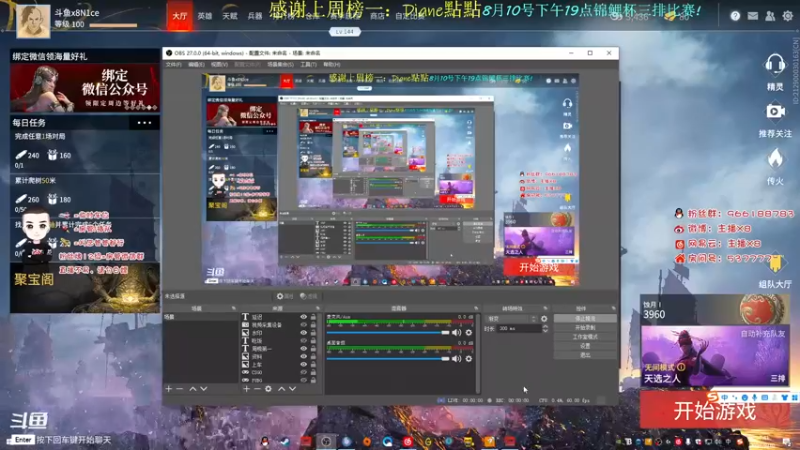This screenshot has height=450, width=800.
Task: Add a new scene with plus icon
Action: click(x=168, y=389)
